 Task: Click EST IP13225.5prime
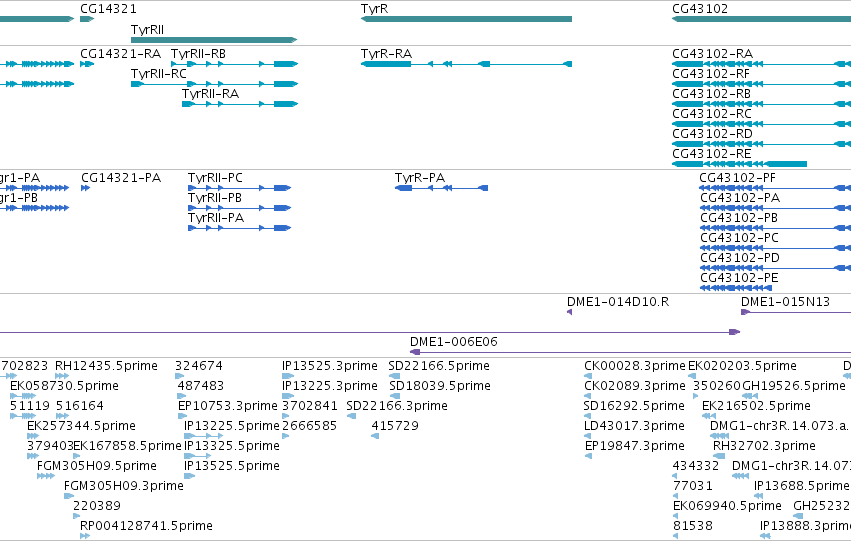(232, 426)
